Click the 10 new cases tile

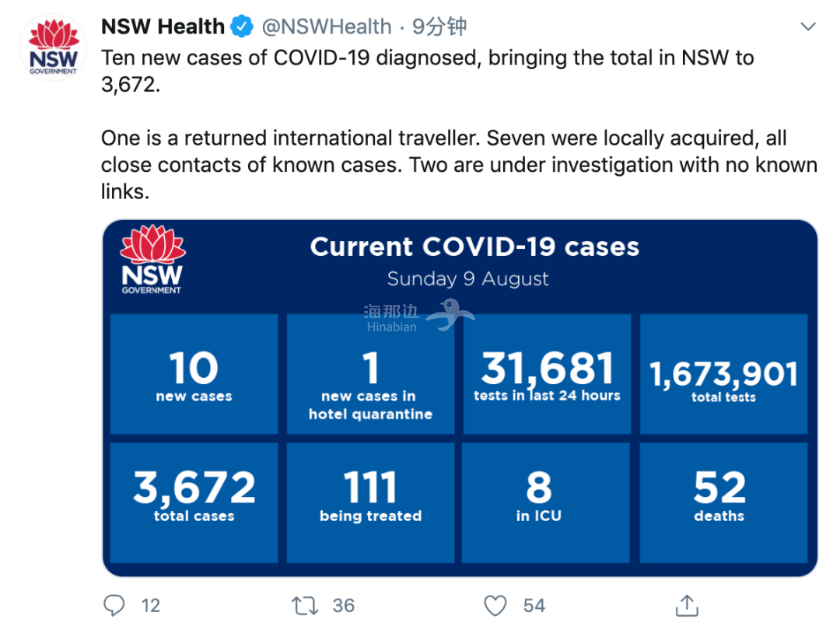tap(194, 374)
